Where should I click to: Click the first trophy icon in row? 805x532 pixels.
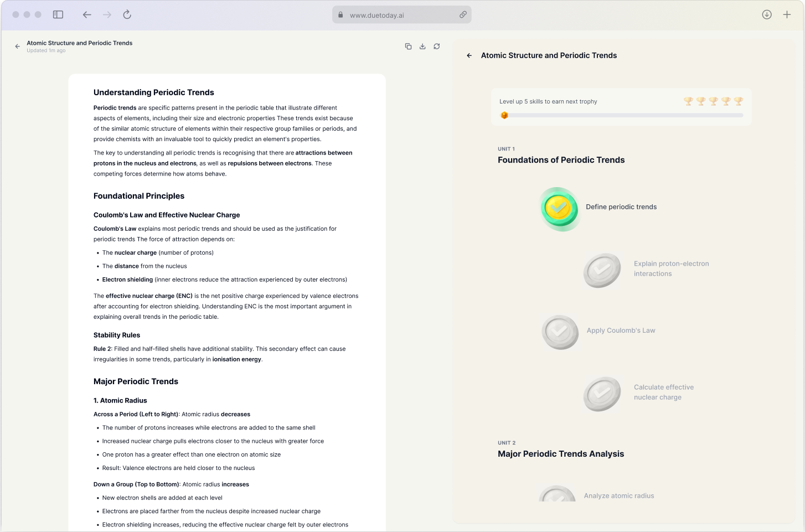688,101
